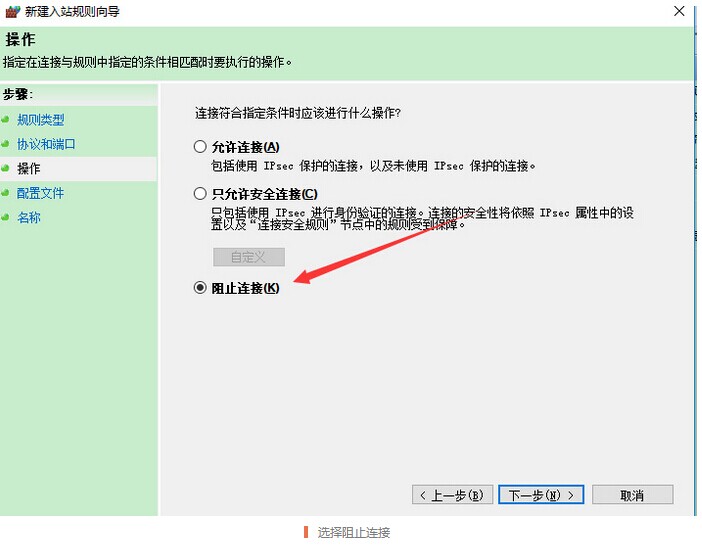
Task: Click the description text under 只允许安全连接
Action: [422, 218]
